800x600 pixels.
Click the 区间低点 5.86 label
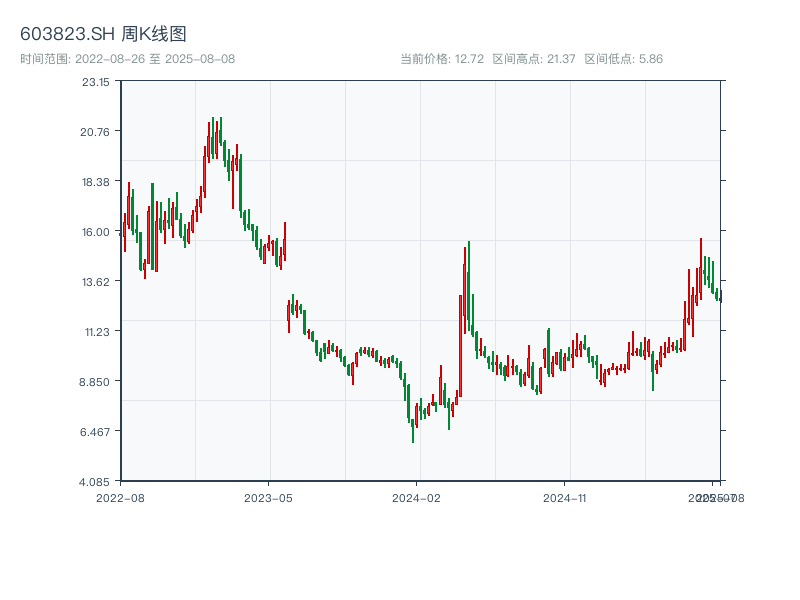click(623, 59)
